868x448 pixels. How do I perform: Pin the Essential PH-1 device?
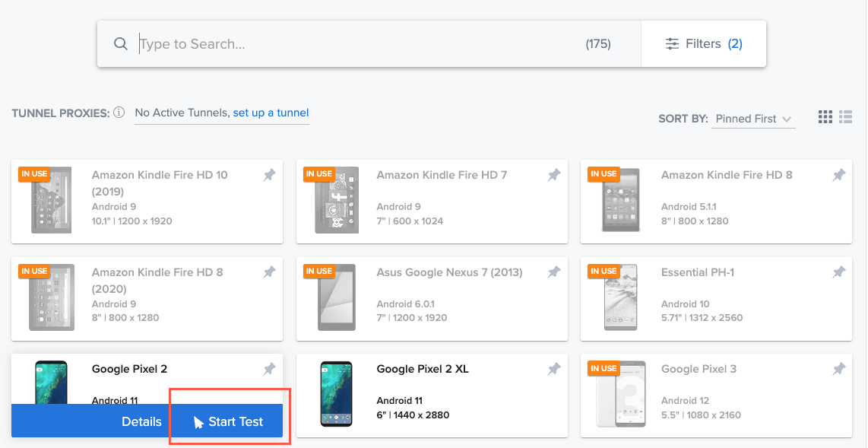838,271
